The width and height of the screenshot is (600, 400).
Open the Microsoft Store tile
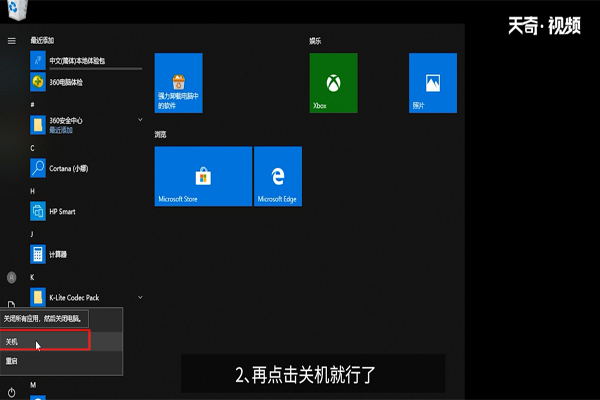(x=203, y=176)
